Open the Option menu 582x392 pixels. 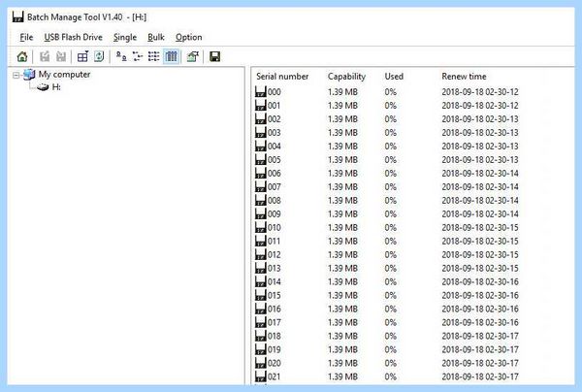[x=189, y=37]
